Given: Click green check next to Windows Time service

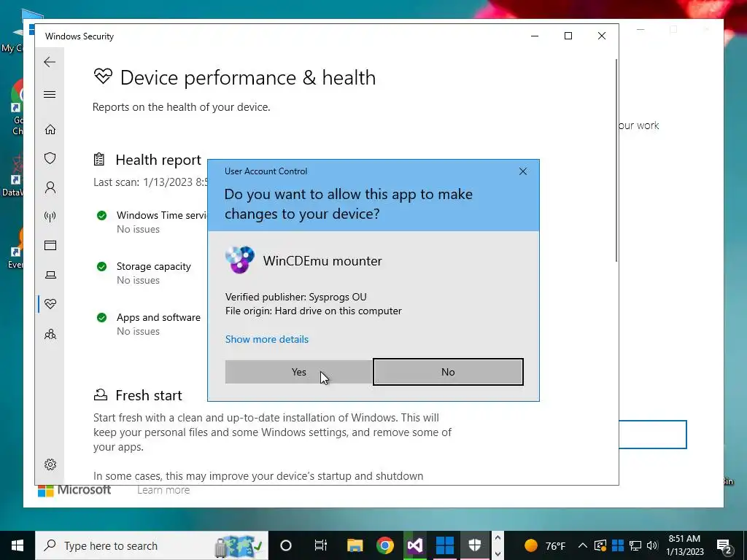Looking at the screenshot, I should pos(101,216).
